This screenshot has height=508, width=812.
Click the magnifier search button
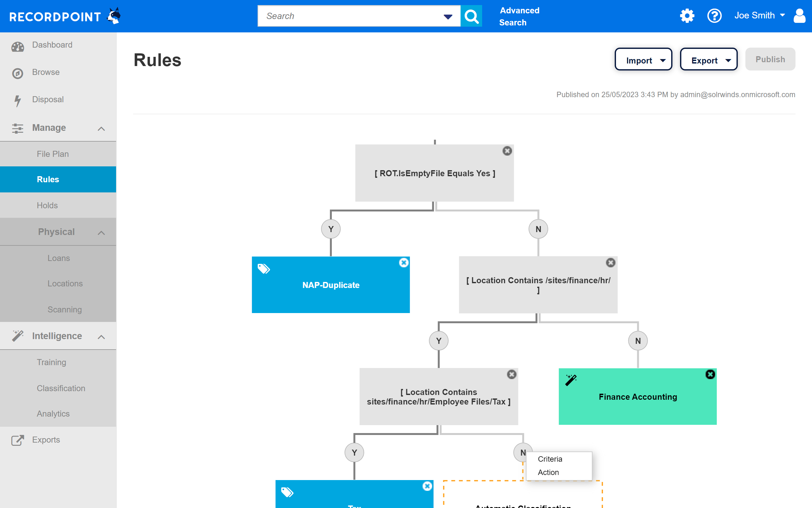point(471,16)
